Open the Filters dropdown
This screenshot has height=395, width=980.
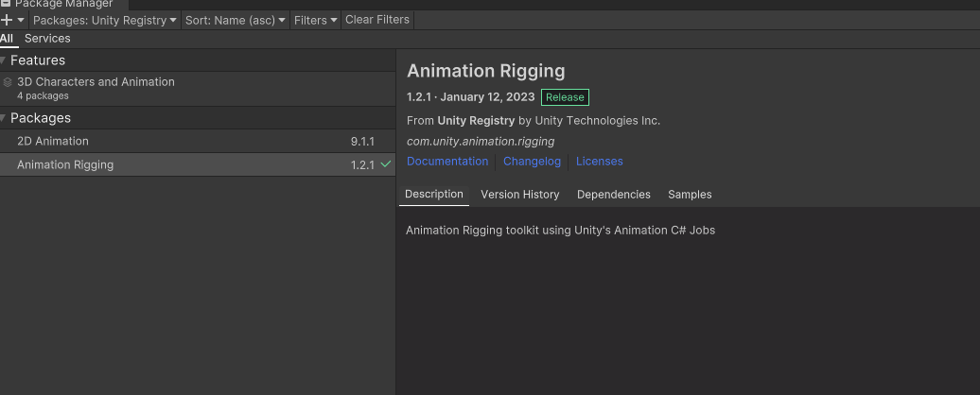coord(316,20)
